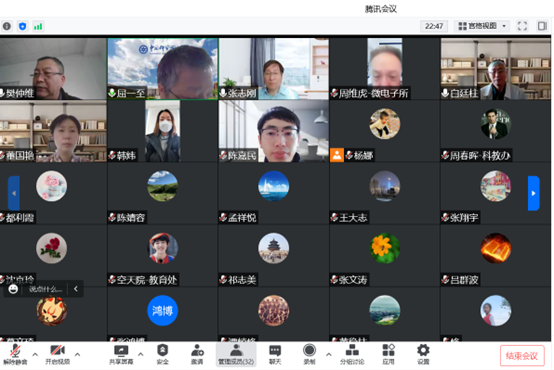
Task: Click 空天院-教育处 avatar
Action: tap(163, 248)
